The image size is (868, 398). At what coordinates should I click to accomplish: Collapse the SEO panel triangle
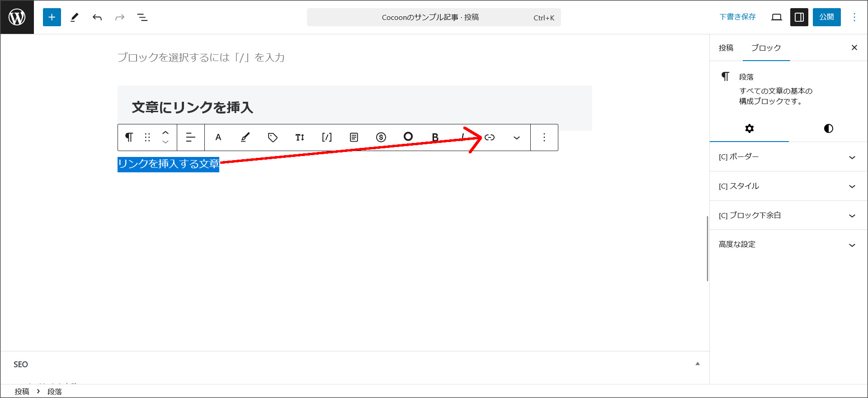coord(698,364)
